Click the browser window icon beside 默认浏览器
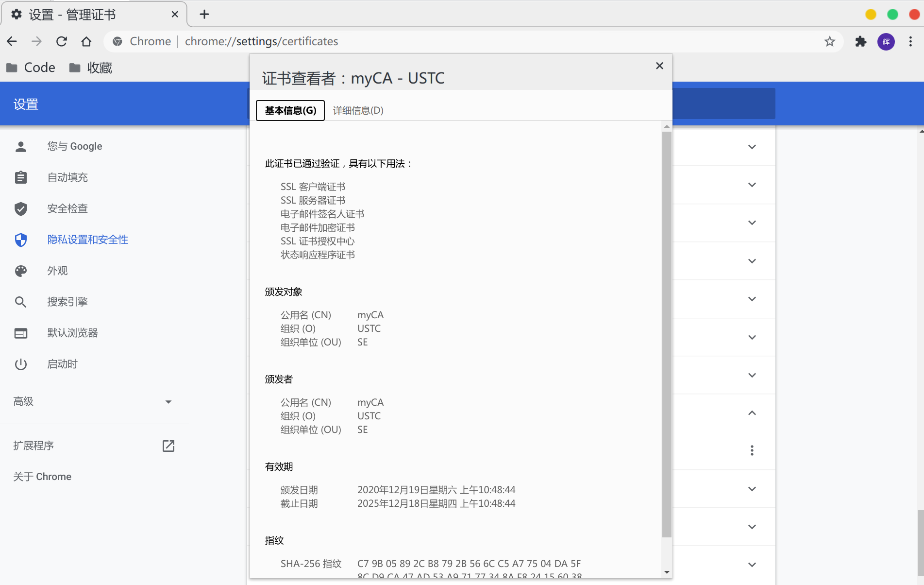 21,333
